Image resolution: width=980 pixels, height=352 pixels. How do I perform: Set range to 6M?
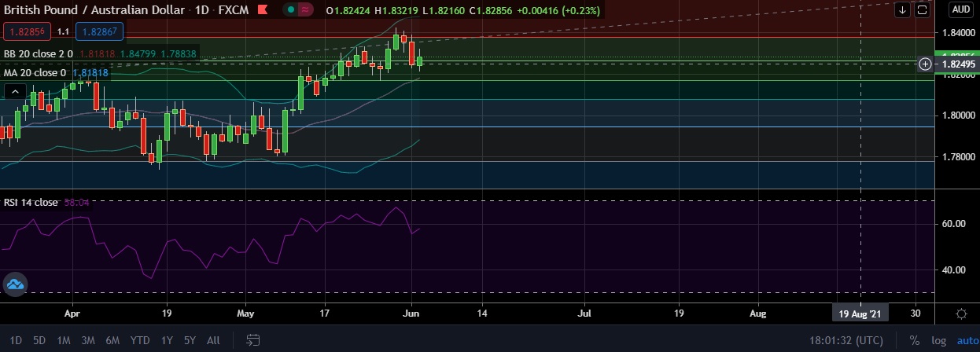[112, 340]
